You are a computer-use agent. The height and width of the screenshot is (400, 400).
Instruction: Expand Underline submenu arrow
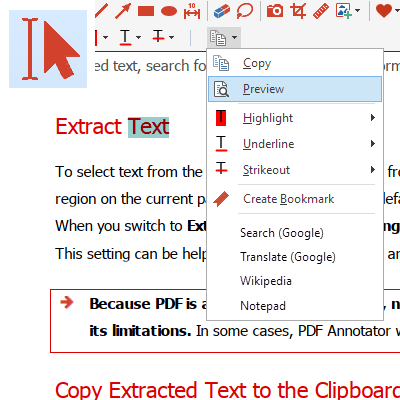click(x=373, y=144)
